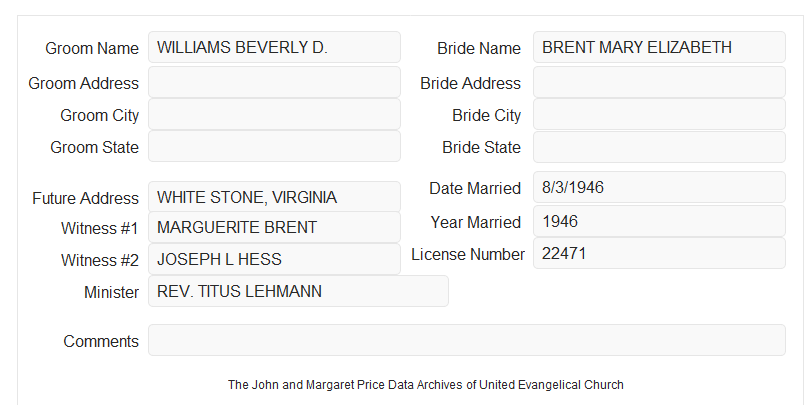Viewport: 805px width, 405px height.
Task: Select the Future Address field
Action: click(274, 197)
